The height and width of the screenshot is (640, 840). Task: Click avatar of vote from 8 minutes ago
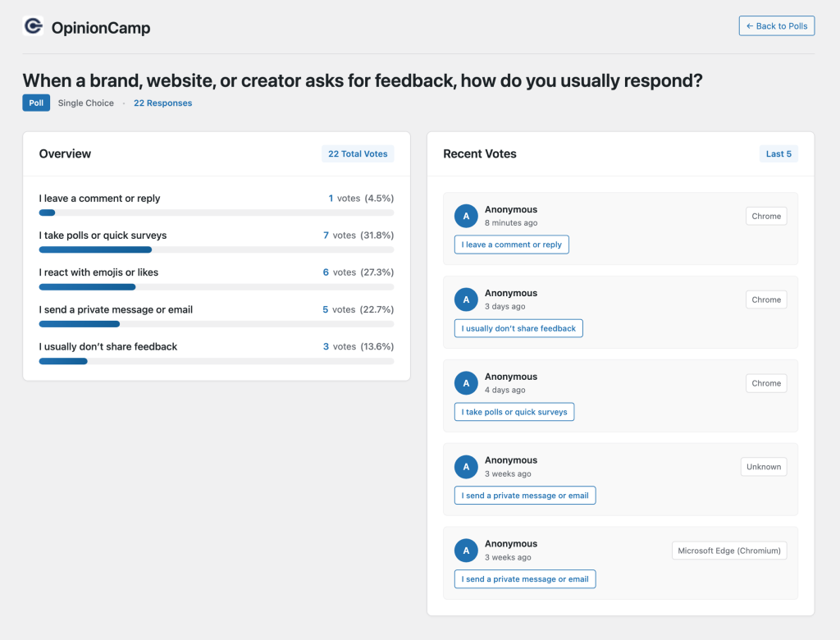[466, 216]
